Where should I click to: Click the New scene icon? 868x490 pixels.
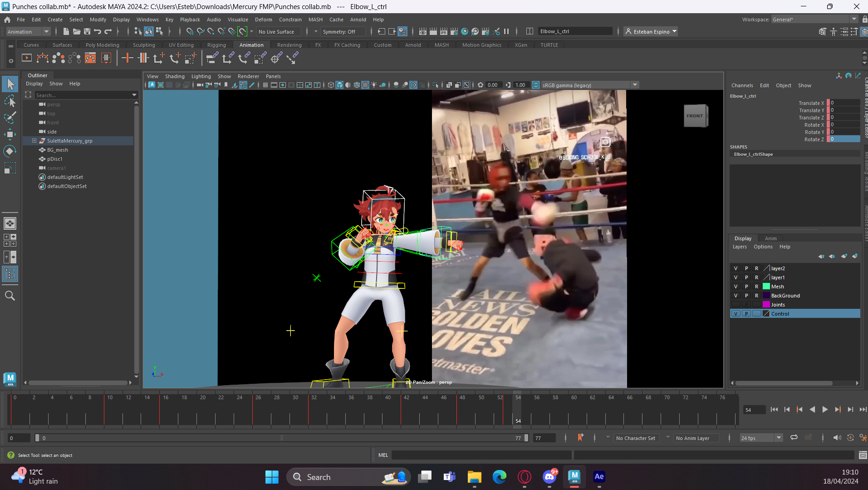tap(66, 31)
